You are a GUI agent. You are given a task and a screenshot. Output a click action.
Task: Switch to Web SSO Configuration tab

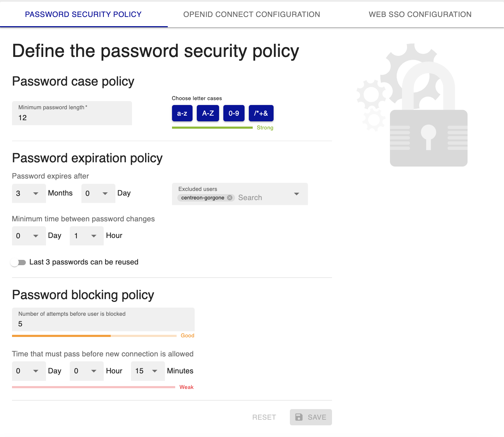coord(420,14)
